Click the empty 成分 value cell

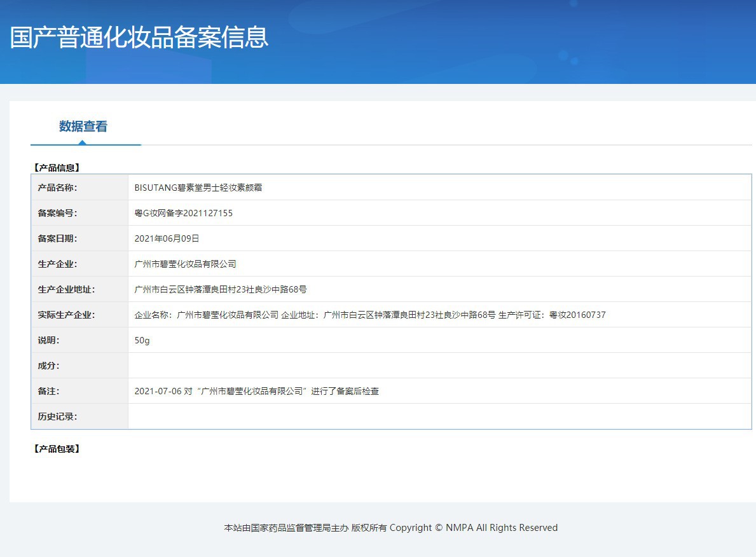click(439, 366)
